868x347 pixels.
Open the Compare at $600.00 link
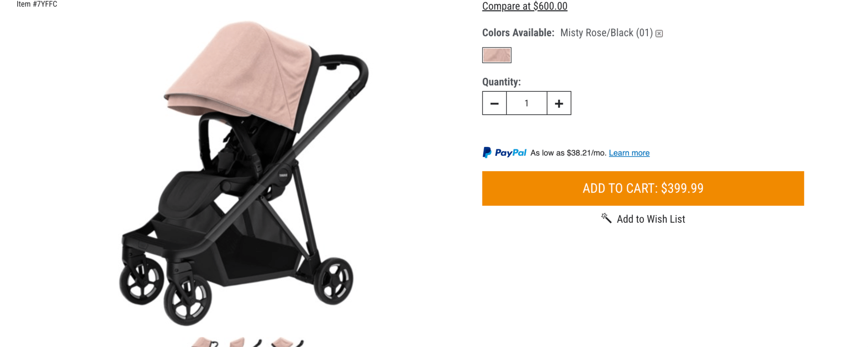(x=524, y=6)
